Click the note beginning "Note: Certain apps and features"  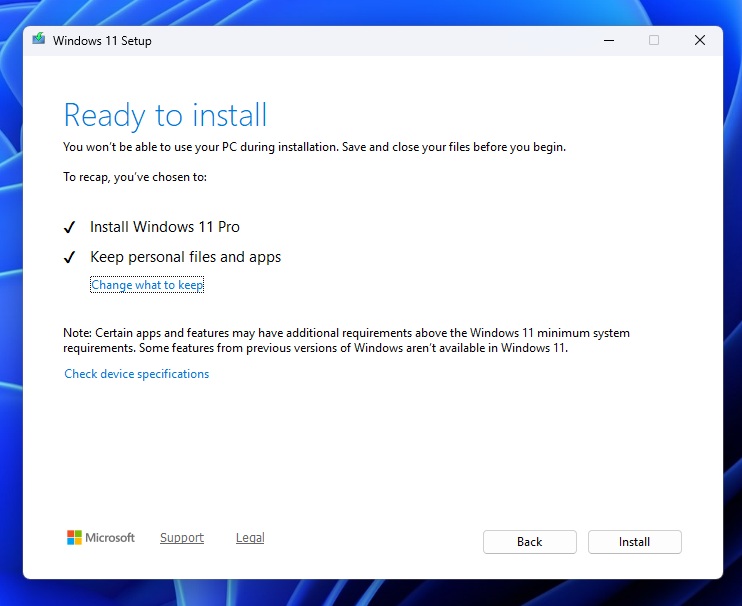[x=346, y=340]
